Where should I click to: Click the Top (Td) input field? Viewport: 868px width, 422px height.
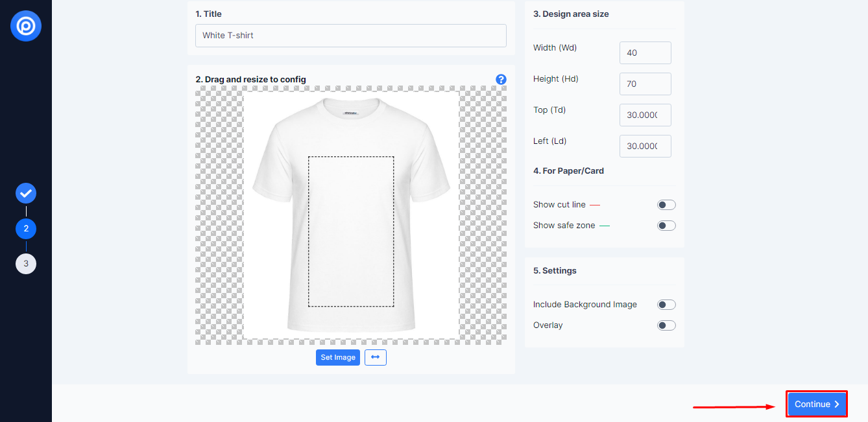tap(645, 115)
